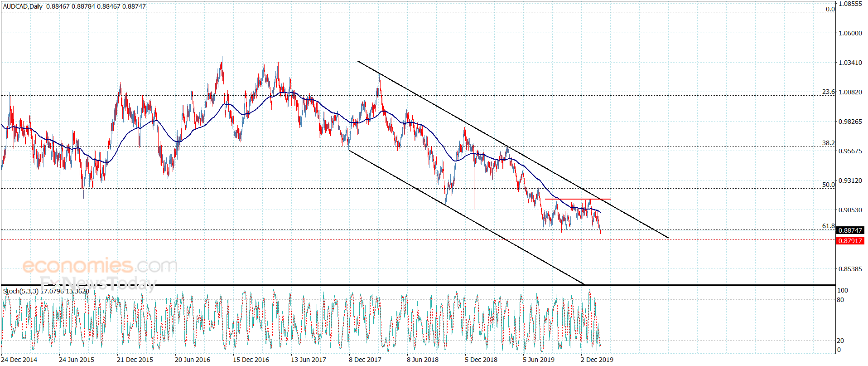Select the 38.2 Fibonacci level label
This screenshot has height=366, width=868.
(829, 143)
